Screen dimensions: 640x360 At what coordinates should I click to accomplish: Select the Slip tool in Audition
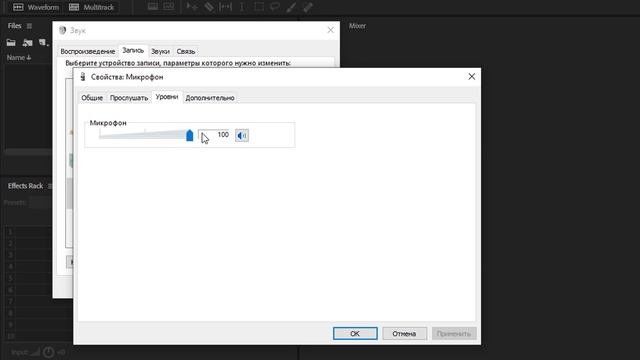coord(225,7)
